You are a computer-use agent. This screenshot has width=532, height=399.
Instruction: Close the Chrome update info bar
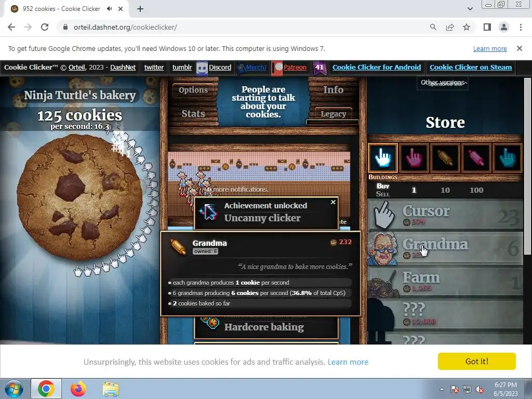click(x=519, y=48)
